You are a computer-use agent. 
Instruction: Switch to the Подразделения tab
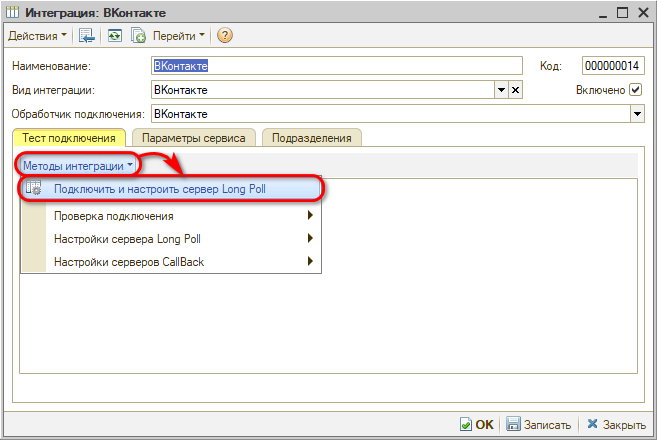click(311, 138)
